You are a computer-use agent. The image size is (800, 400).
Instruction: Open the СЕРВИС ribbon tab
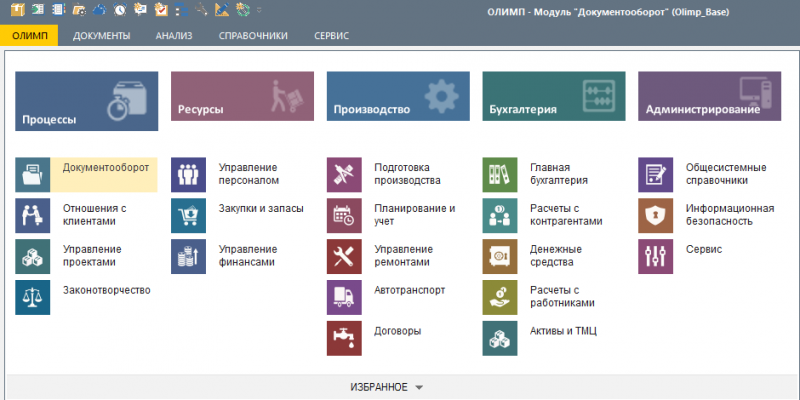[332, 36]
